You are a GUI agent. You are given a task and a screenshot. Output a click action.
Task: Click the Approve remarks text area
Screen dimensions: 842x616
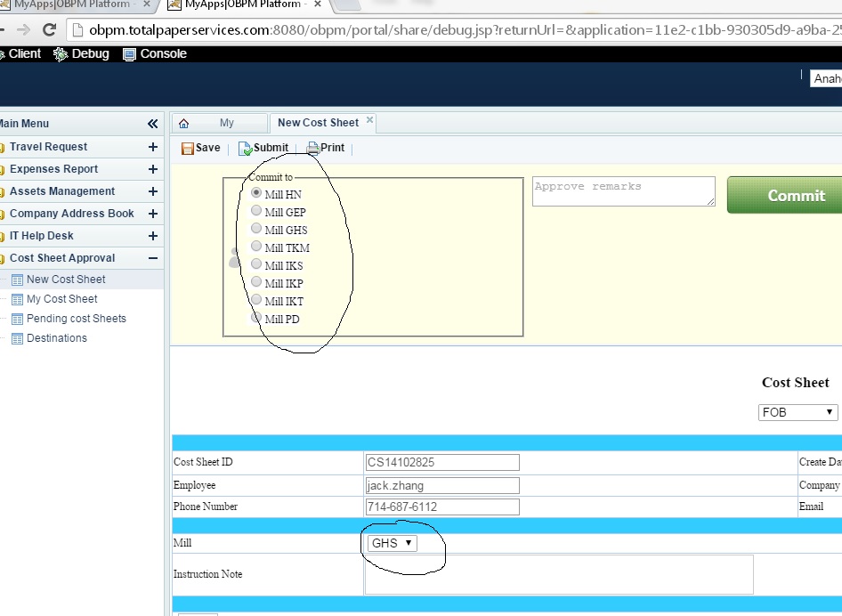coord(623,191)
